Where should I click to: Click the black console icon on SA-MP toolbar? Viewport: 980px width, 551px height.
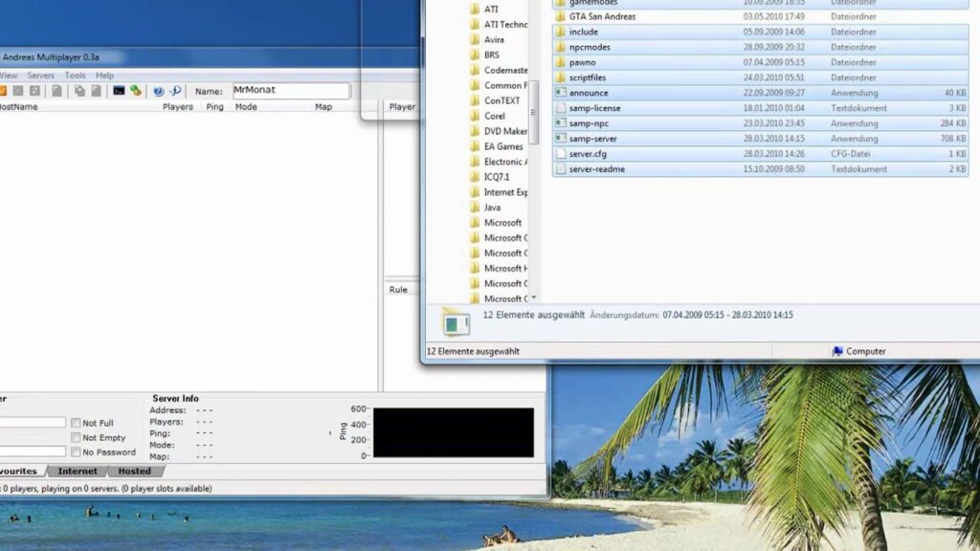(119, 89)
